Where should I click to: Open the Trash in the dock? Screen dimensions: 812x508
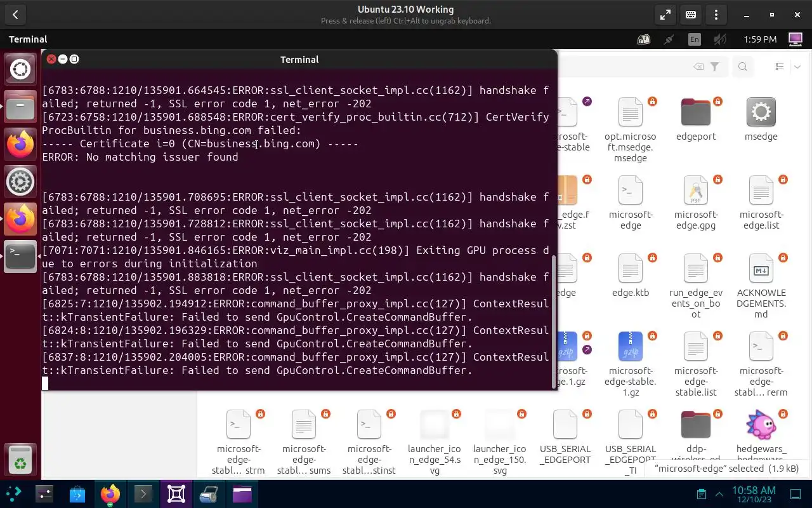pos(20,458)
